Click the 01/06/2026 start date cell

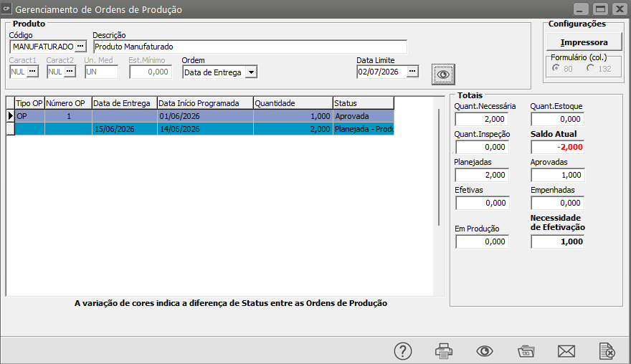(205, 116)
